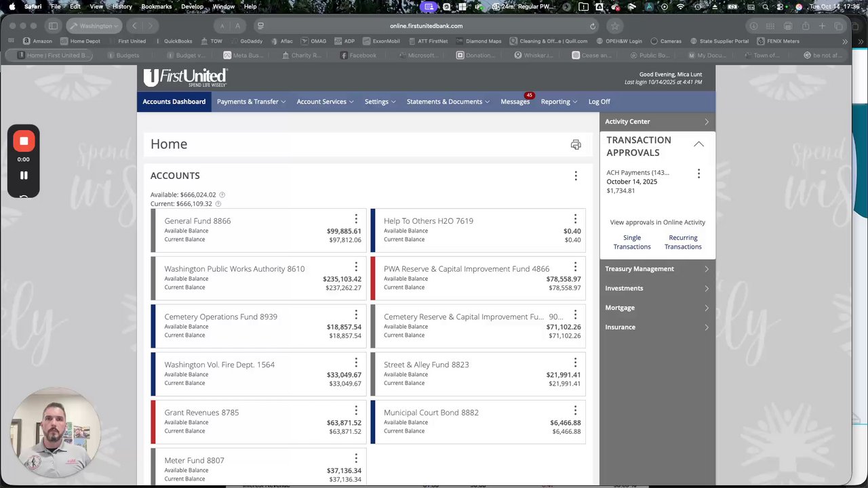The image size is (868, 488).
Task: Click the info icon next to Available total
Action: (222, 195)
